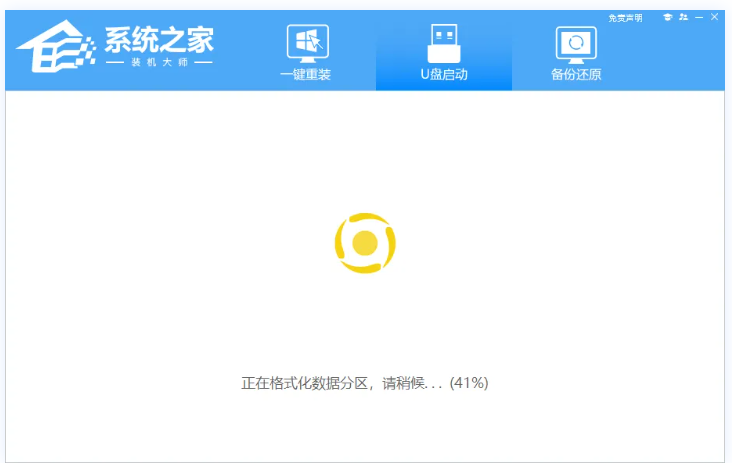Click the 免责声明 link
This screenshot has width=732, height=463.
[x=625, y=18]
